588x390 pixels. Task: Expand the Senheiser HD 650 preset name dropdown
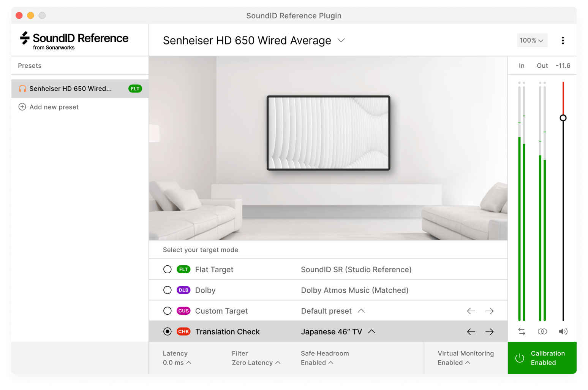coord(341,40)
